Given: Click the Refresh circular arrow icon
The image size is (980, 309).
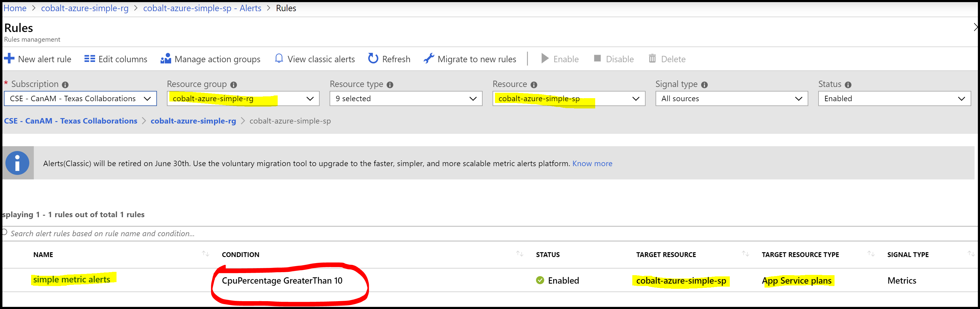Looking at the screenshot, I should pyautogui.click(x=373, y=58).
